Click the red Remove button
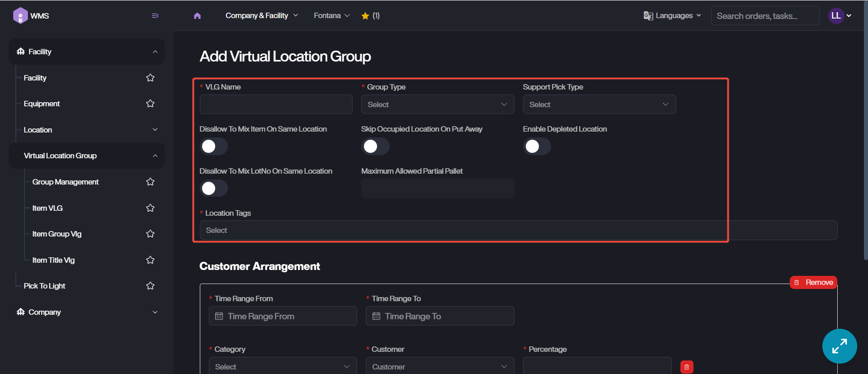Viewport: 868px width, 374px height. tap(813, 282)
